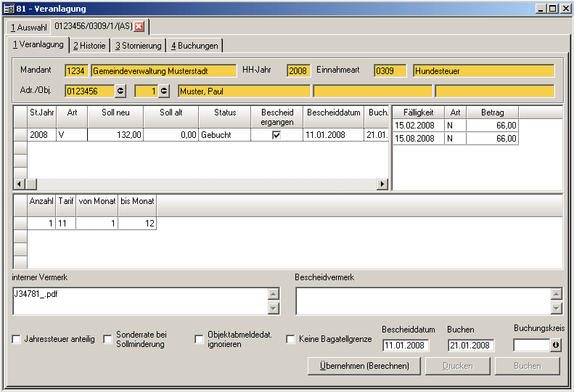Image resolution: width=574 pixels, height=392 pixels.
Task: Go to the 1 Auswahl tab
Action: click(29, 28)
